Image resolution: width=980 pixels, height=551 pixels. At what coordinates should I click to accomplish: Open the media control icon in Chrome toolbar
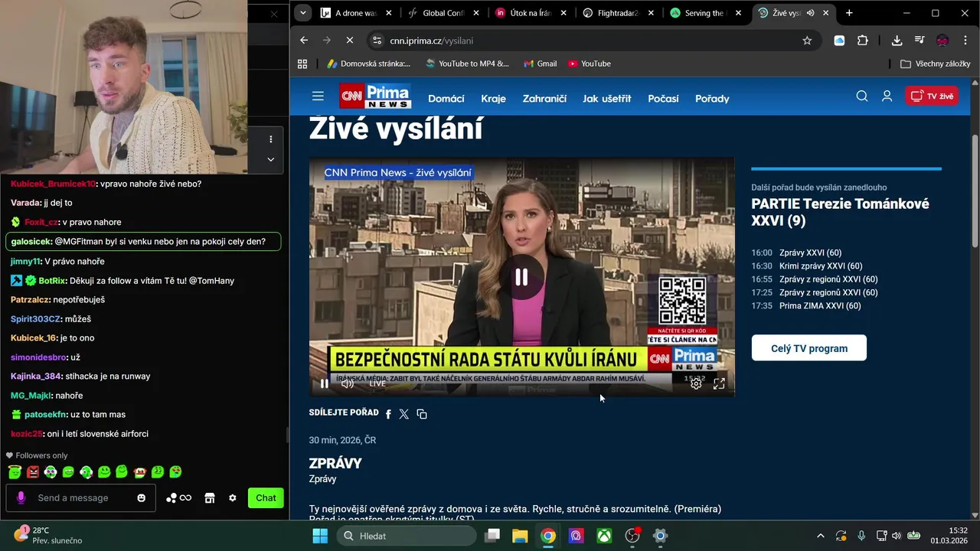coord(920,41)
